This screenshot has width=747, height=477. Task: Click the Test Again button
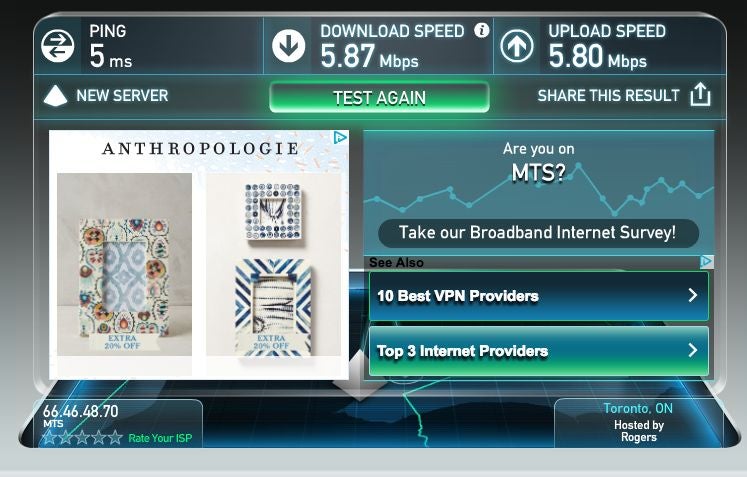tap(379, 97)
